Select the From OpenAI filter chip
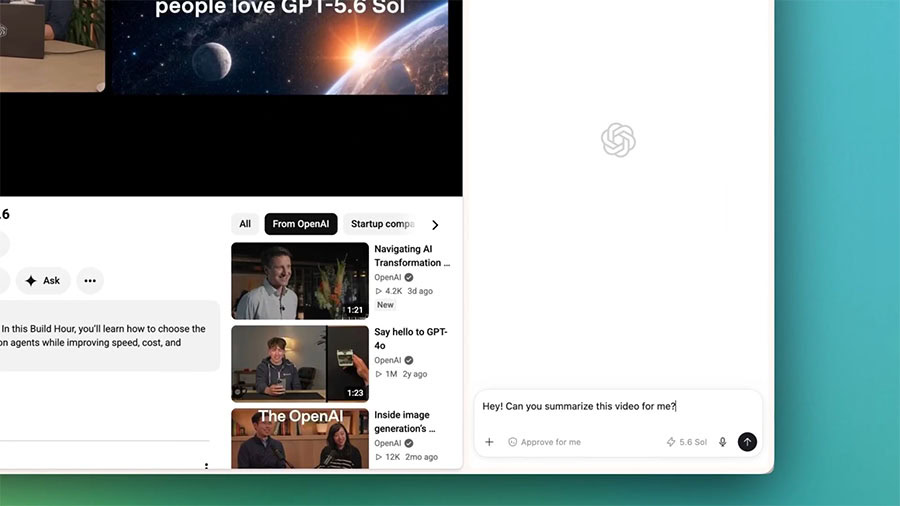The width and height of the screenshot is (900, 506). (301, 224)
